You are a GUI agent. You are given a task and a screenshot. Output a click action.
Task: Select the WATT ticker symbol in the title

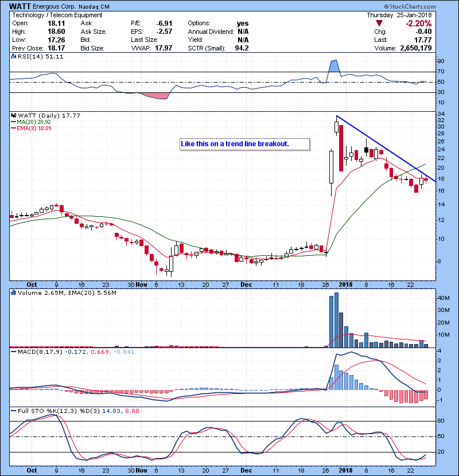click(20, 6)
